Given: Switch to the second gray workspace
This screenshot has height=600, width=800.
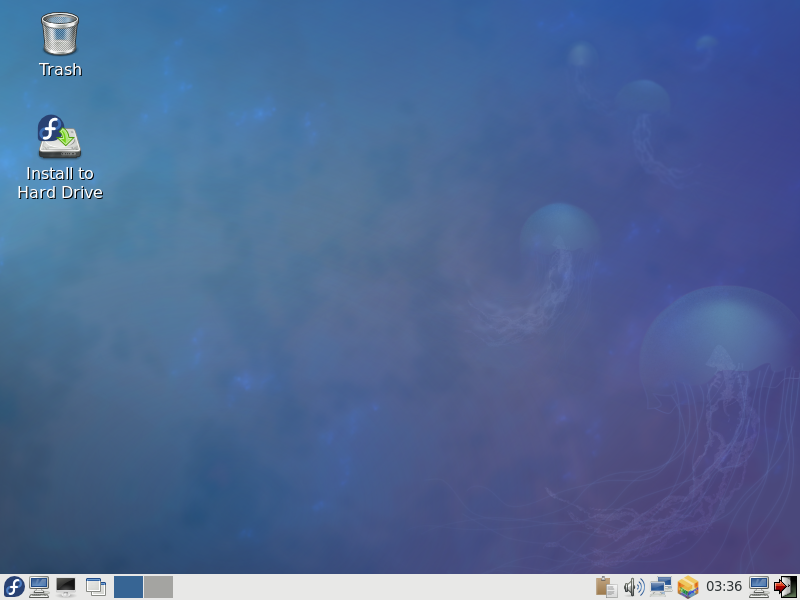Looking at the screenshot, I should pyautogui.click(x=158, y=587).
